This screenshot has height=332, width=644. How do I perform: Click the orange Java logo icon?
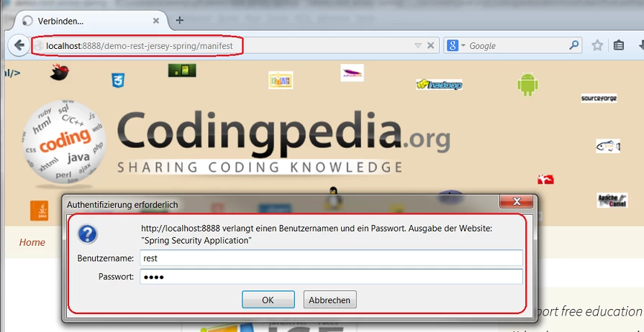click(x=39, y=211)
